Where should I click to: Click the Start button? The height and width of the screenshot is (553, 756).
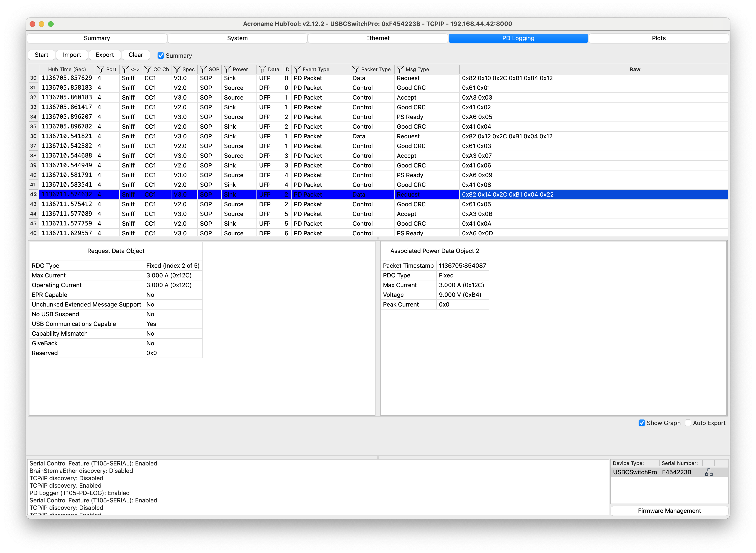point(41,55)
